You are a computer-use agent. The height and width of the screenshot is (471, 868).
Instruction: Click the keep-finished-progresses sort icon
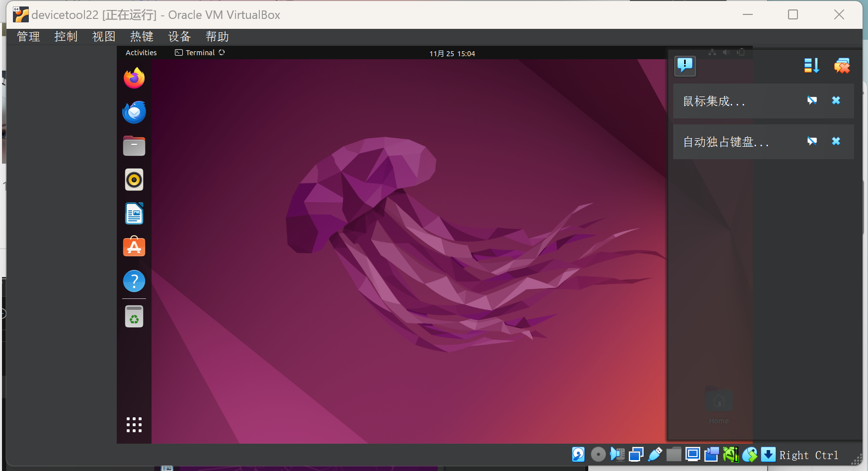[x=812, y=66]
